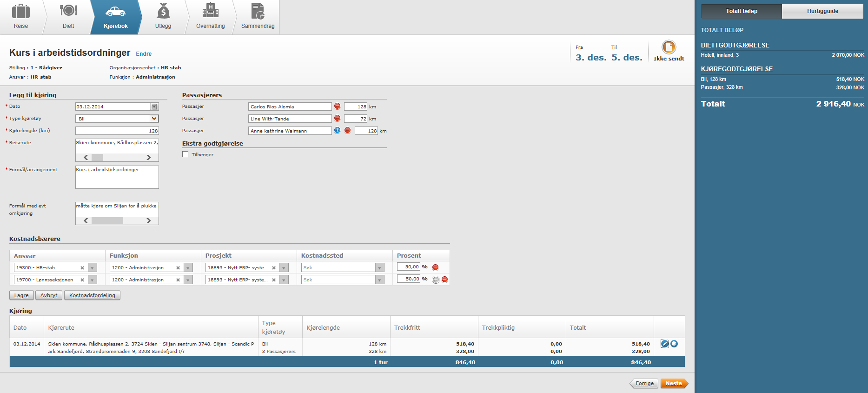
Task: Continue with the Neste button
Action: (x=674, y=384)
